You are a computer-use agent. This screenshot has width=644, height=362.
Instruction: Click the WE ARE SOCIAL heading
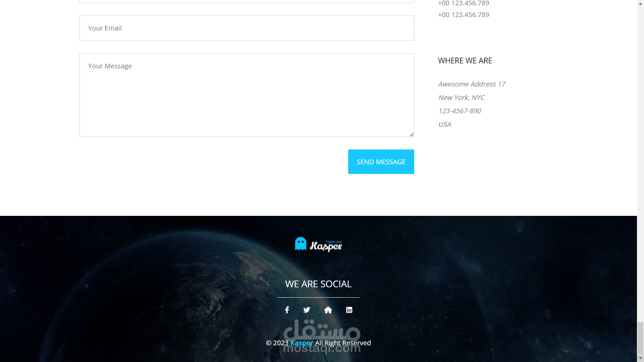pos(318,284)
